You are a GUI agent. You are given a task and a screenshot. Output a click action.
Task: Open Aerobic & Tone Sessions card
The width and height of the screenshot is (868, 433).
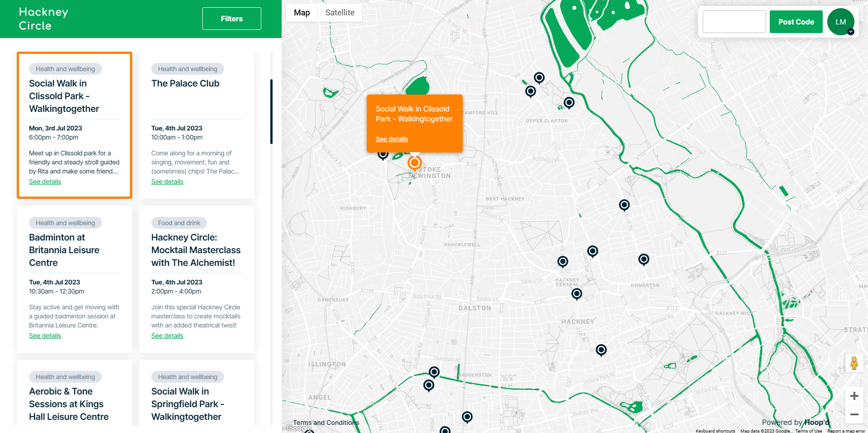coord(69,404)
